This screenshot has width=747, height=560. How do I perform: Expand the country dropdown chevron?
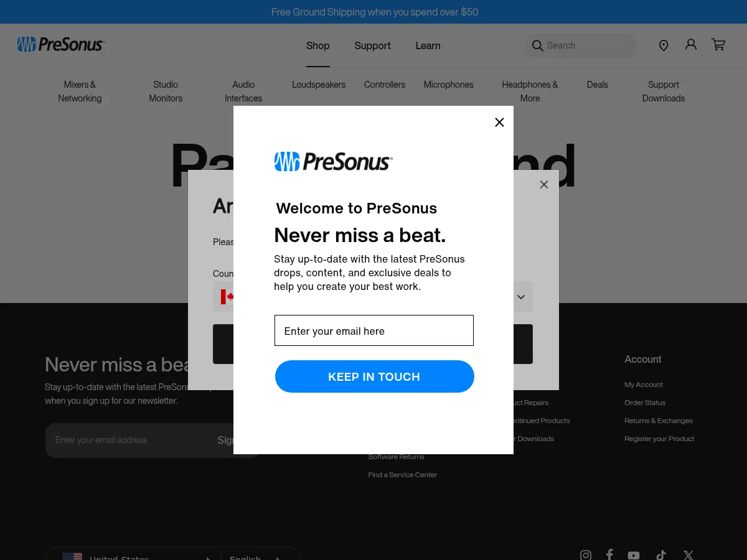[521, 297]
